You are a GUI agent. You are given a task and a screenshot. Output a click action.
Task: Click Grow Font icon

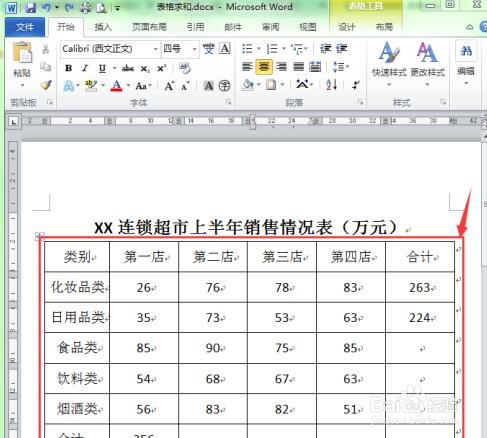(169, 86)
